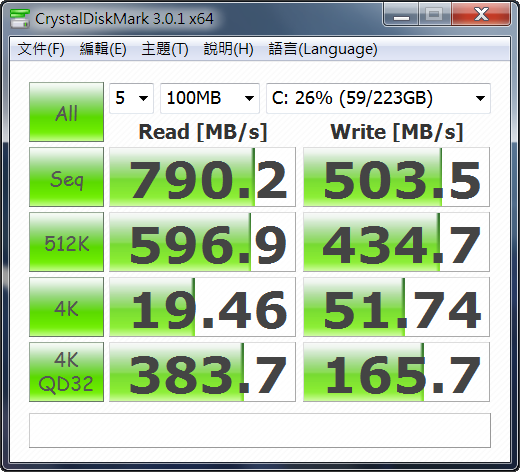Minimize the CrystalDiskMark window
The image size is (520, 472).
[x=401, y=15]
